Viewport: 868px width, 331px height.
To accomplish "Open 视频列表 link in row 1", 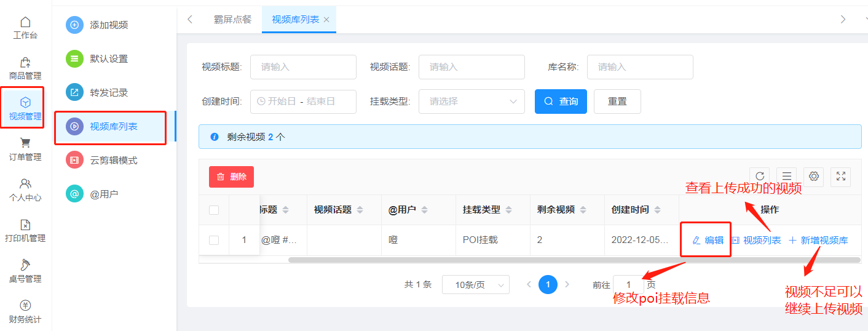I will [756, 240].
